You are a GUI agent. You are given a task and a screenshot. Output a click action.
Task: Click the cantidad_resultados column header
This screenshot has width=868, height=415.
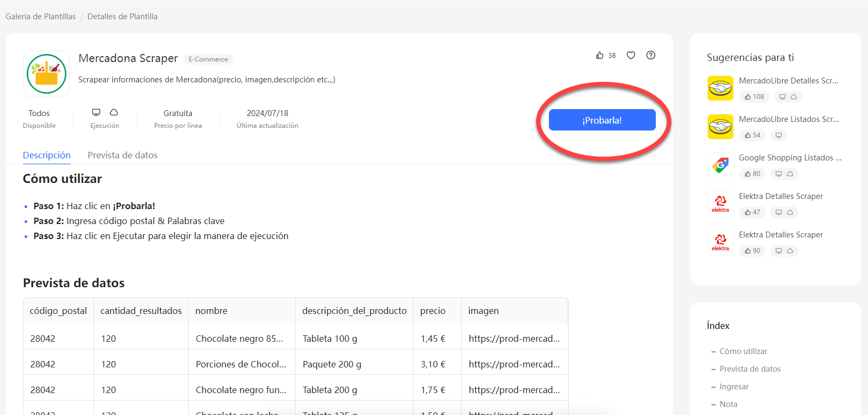(x=141, y=311)
